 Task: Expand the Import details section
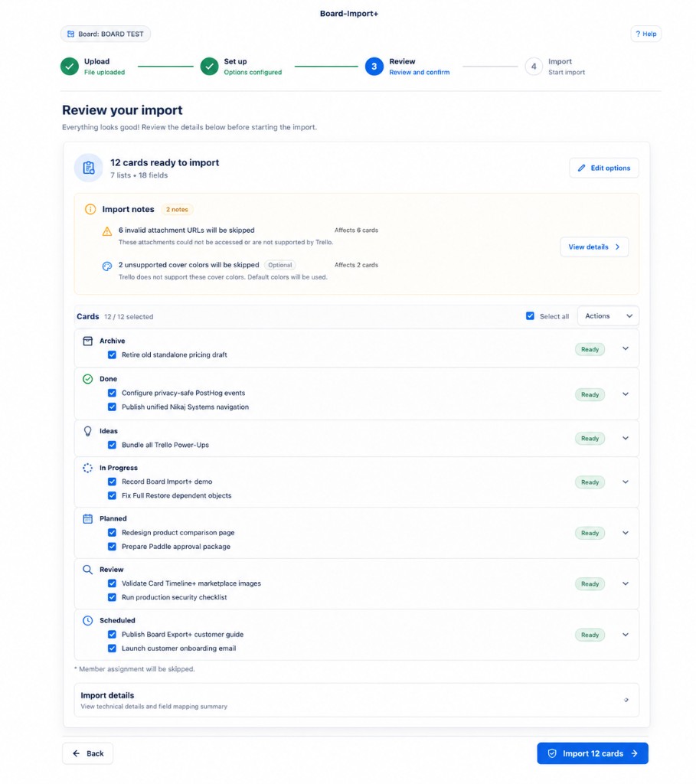tap(357, 700)
